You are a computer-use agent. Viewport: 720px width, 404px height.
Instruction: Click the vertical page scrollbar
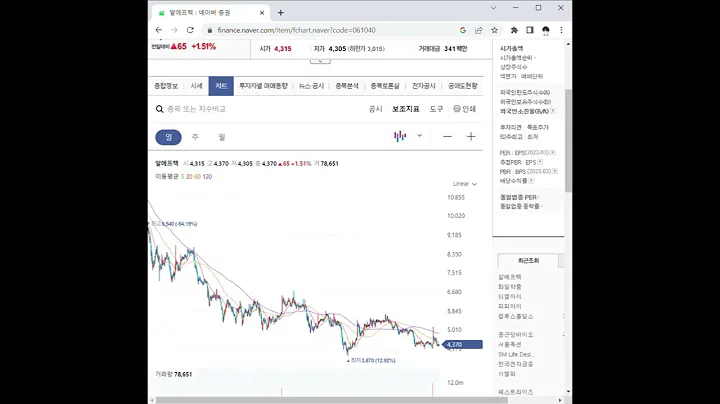[x=568, y=140]
